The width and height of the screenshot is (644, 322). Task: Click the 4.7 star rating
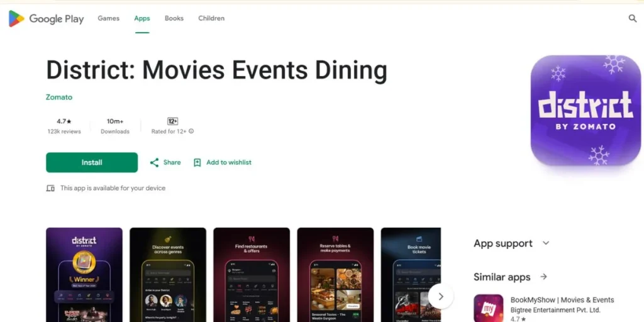point(64,121)
